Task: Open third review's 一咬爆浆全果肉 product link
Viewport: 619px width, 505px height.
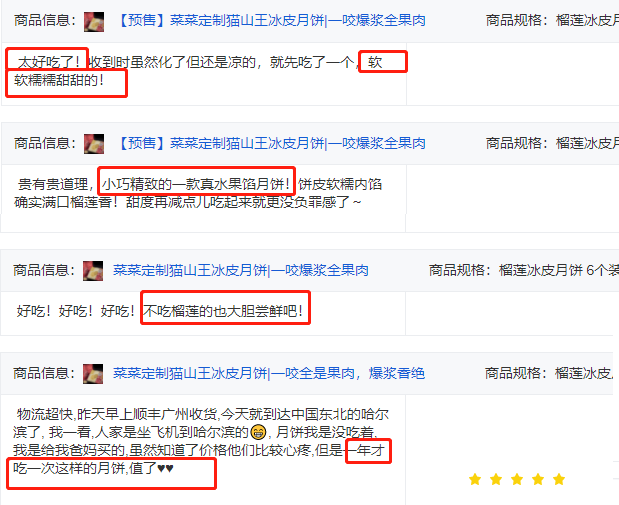Action: [x=241, y=270]
